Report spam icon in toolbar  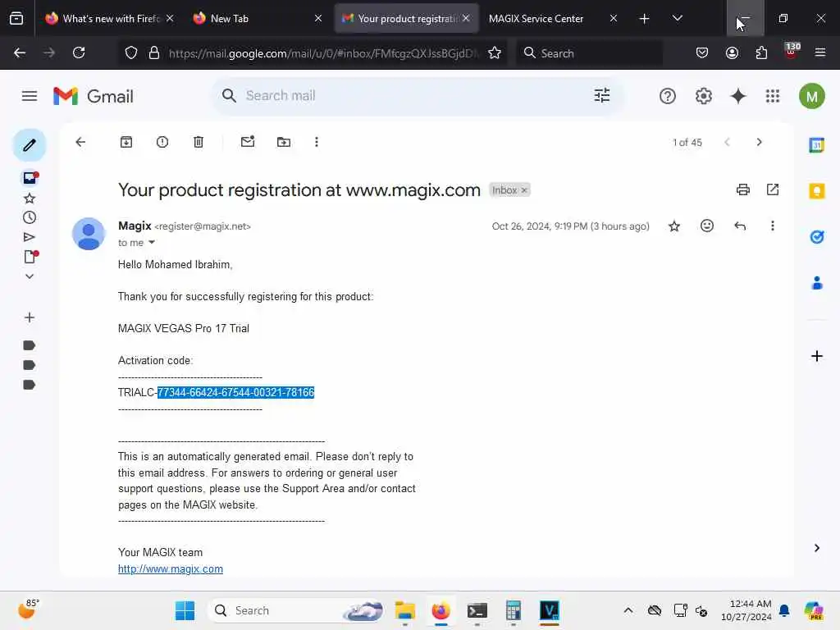162,142
